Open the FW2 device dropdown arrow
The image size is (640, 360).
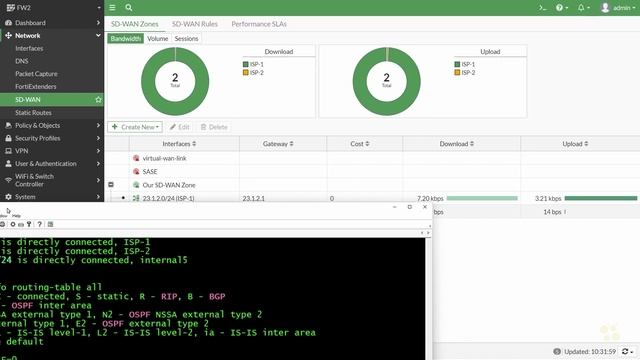(99, 7)
